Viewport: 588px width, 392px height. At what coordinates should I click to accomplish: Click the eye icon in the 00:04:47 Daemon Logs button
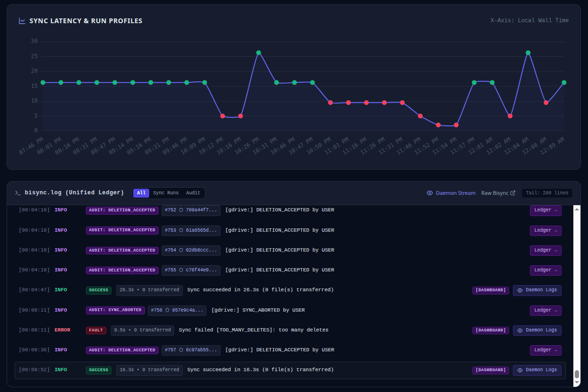[520, 290]
